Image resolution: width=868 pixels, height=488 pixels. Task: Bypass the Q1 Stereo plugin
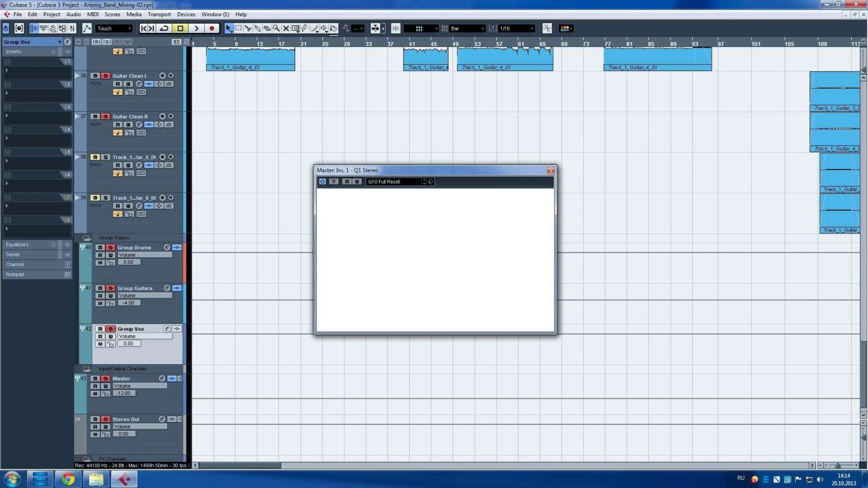pos(334,182)
